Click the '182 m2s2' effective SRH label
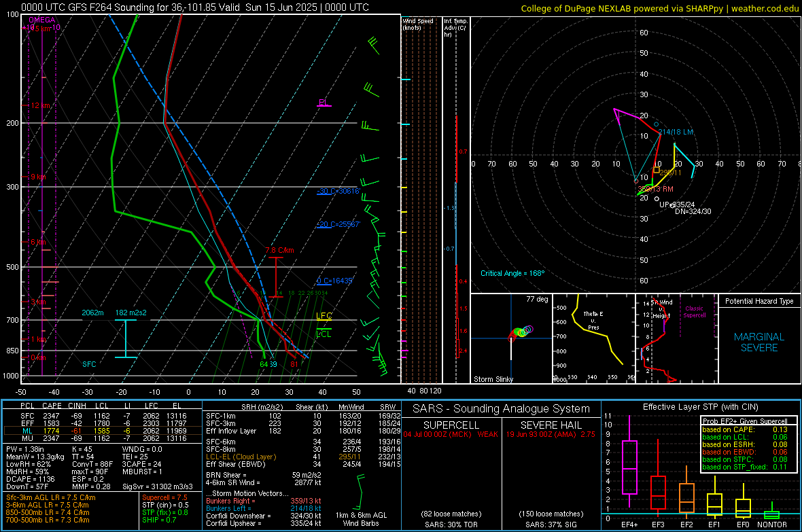The width and height of the screenshot is (802, 532). 130,313
